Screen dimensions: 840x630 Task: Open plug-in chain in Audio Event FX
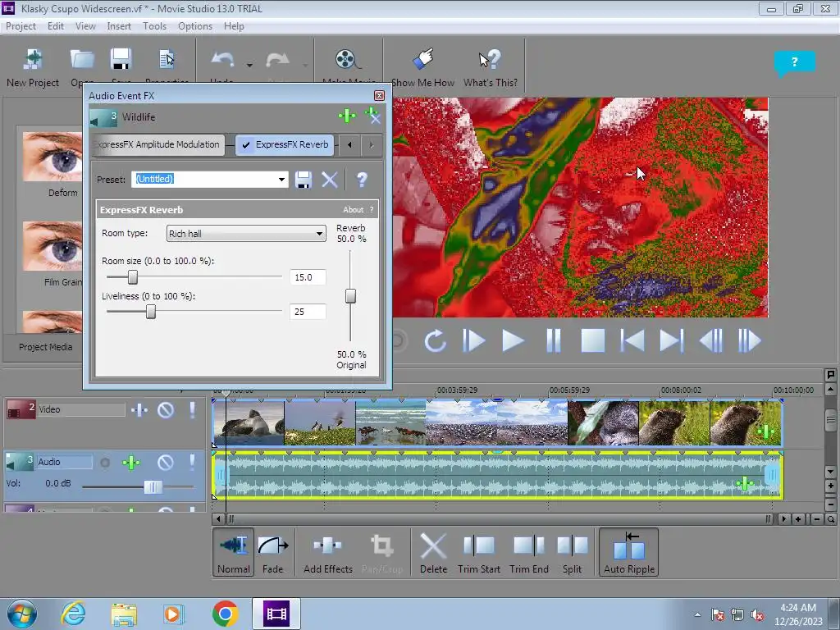click(347, 116)
